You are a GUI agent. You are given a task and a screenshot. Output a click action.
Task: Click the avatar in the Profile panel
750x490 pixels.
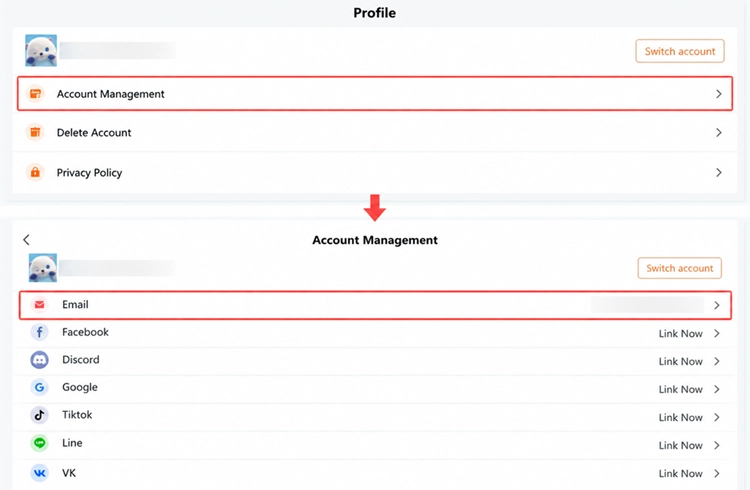(x=41, y=50)
